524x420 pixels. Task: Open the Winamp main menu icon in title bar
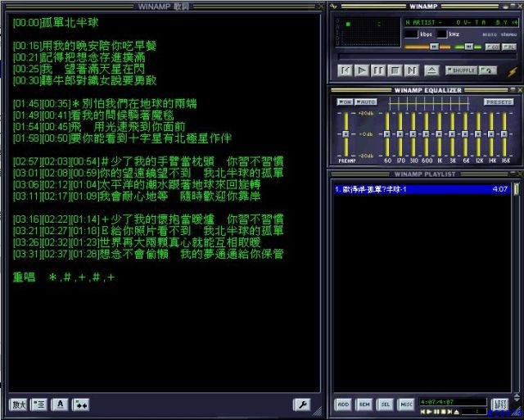[333, 6]
